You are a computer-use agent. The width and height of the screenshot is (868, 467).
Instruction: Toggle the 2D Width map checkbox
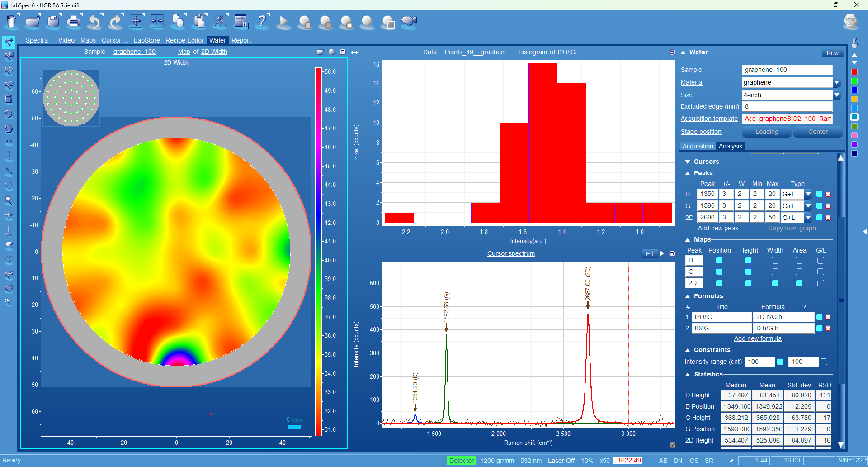tap(775, 283)
